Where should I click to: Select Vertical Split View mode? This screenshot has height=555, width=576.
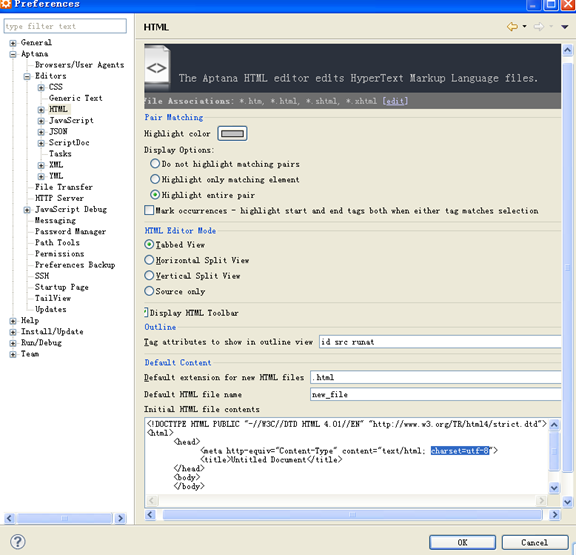point(149,275)
